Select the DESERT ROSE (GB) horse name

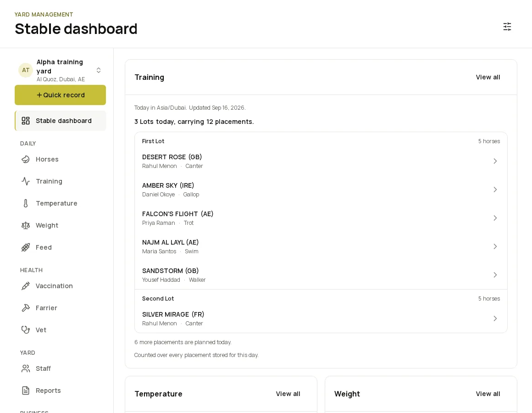(172, 157)
